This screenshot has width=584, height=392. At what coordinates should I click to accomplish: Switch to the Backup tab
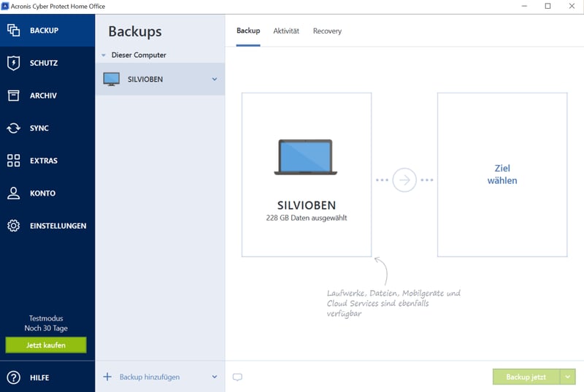click(248, 31)
